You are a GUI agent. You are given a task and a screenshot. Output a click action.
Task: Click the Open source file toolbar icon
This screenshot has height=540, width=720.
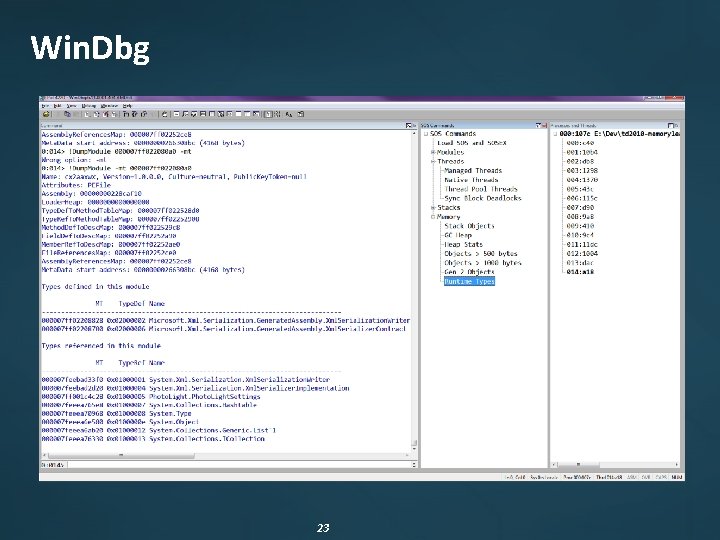(46, 114)
